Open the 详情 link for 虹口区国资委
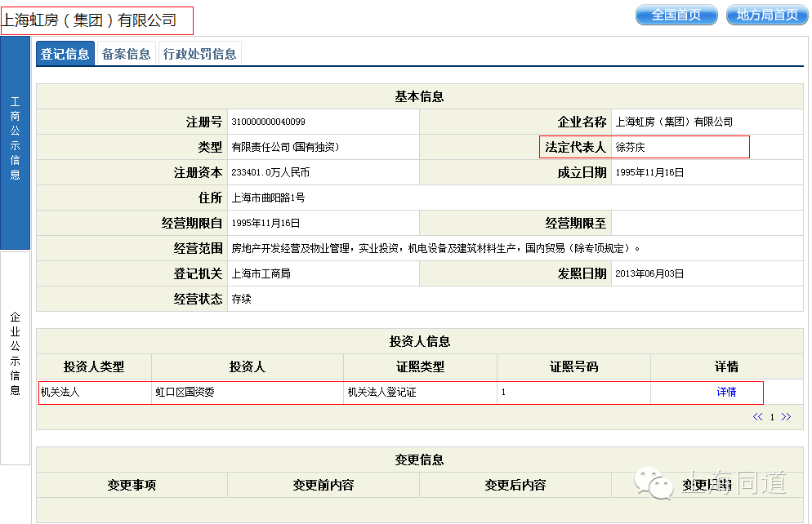This screenshot has height=524, width=812. click(726, 392)
